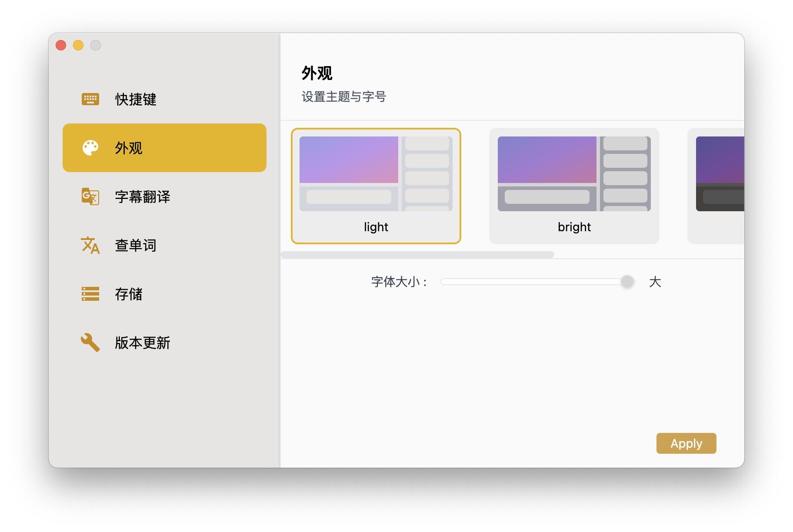793x532 pixels.
Task: Choose the bright theme preview image
Action: click(x=574, y=174)
